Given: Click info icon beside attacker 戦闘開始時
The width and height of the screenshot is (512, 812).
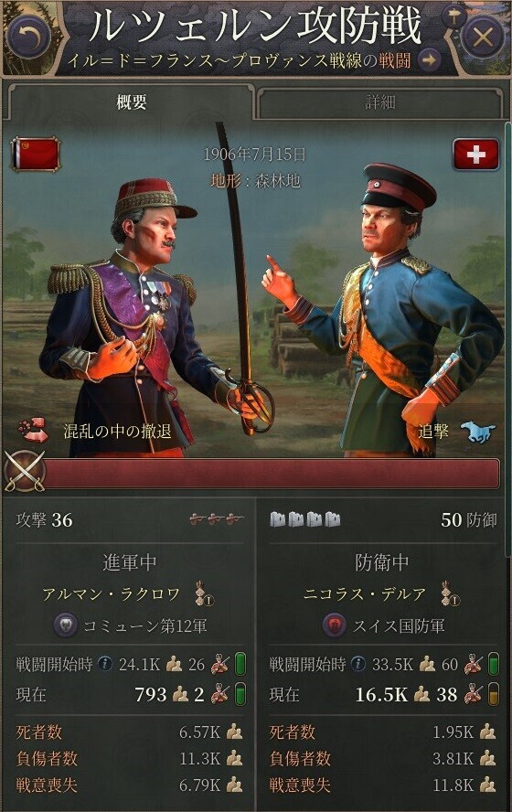Looking at the screenshot, I should pyautogui.click(x=105, y=663).
